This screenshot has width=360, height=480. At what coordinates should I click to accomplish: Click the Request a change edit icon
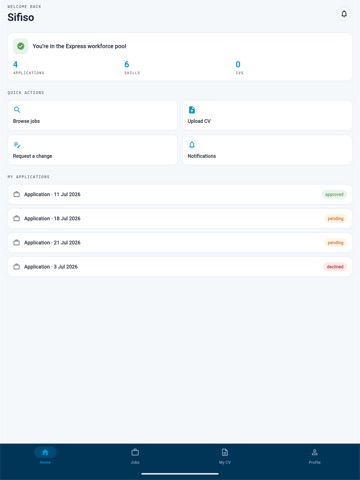tap(17, 145)
